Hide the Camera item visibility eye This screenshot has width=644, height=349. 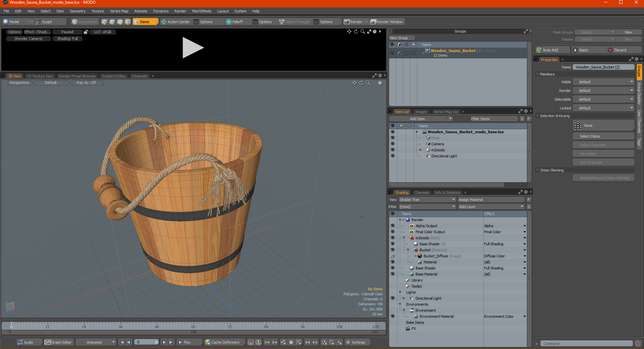(x=392, y=144)
